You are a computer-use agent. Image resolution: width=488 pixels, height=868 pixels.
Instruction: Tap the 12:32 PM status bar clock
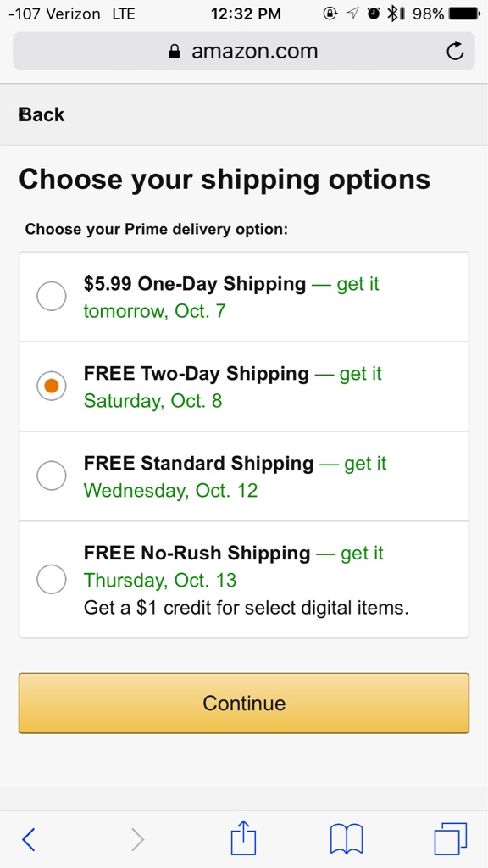pos(246,14)
